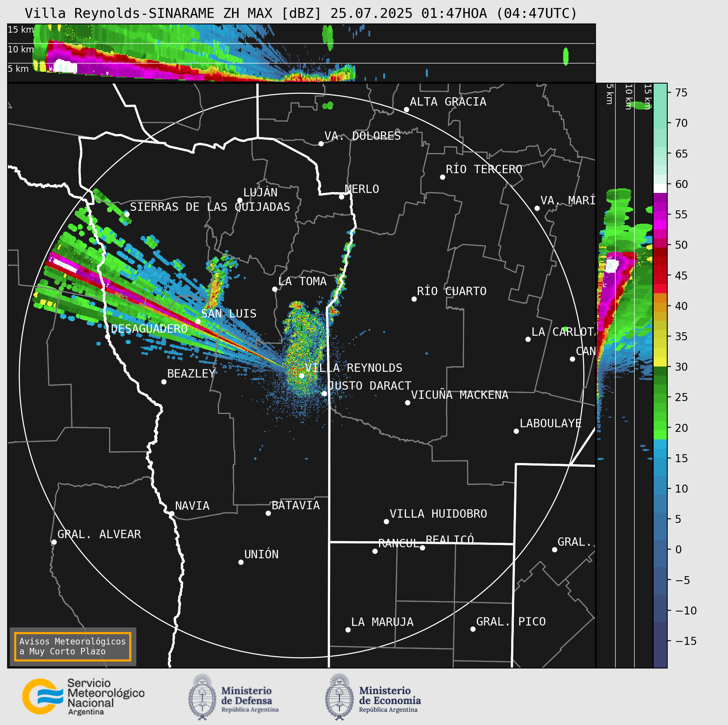Viewport: 728px width, 725px height.
Task: Click the Laboulaye marker dot
Action: (516, 431)
